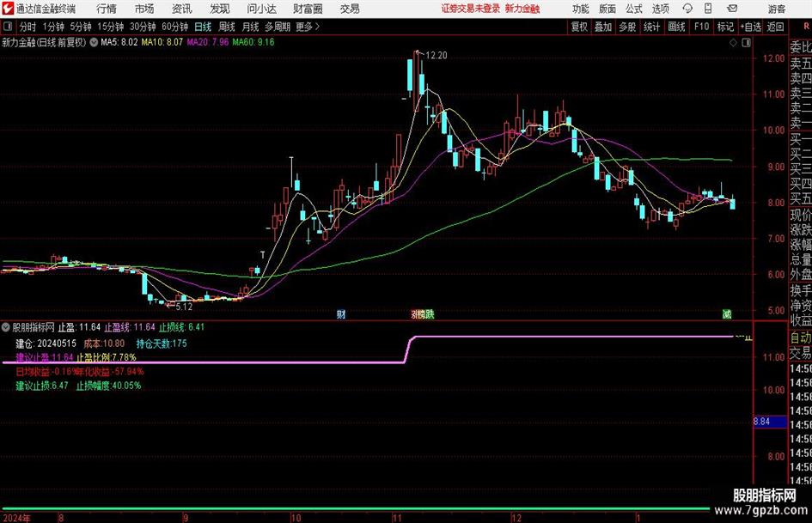
Task: Expand the 股朋指标网 indicator dropdown arrow
Action: click(6, 327)
